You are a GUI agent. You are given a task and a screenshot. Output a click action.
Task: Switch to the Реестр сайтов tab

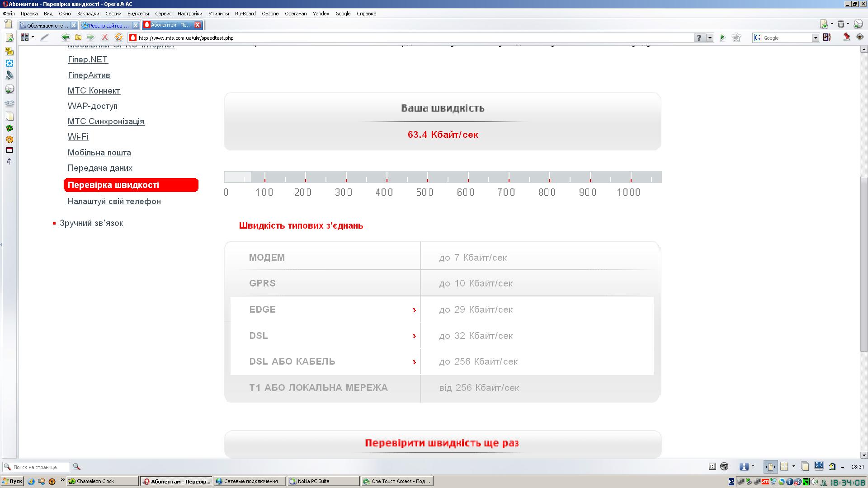[x=108, y=25]
